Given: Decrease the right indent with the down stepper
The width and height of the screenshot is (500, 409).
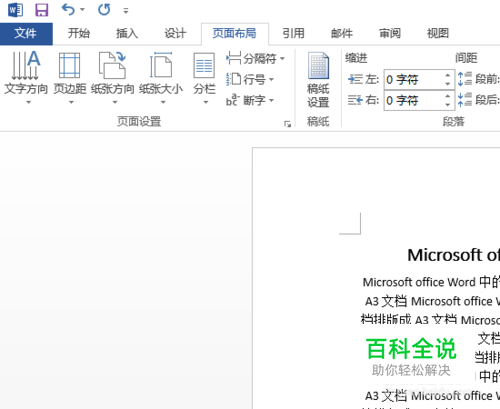Looking at the screenshot, I should [448, 105].
